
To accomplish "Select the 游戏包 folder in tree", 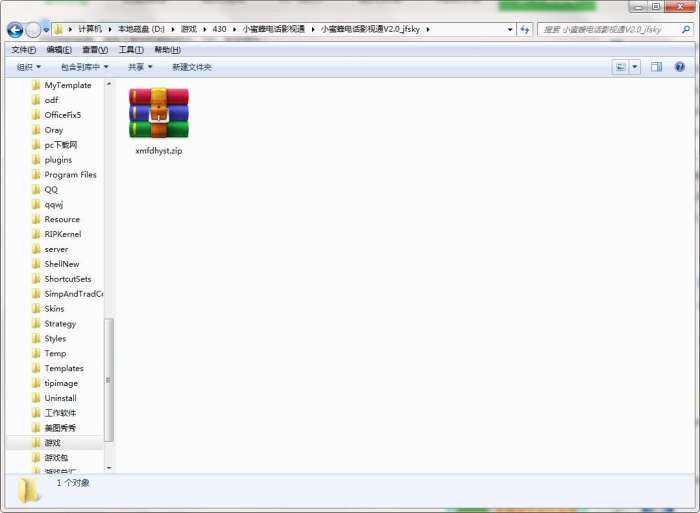I will point(50,458).
